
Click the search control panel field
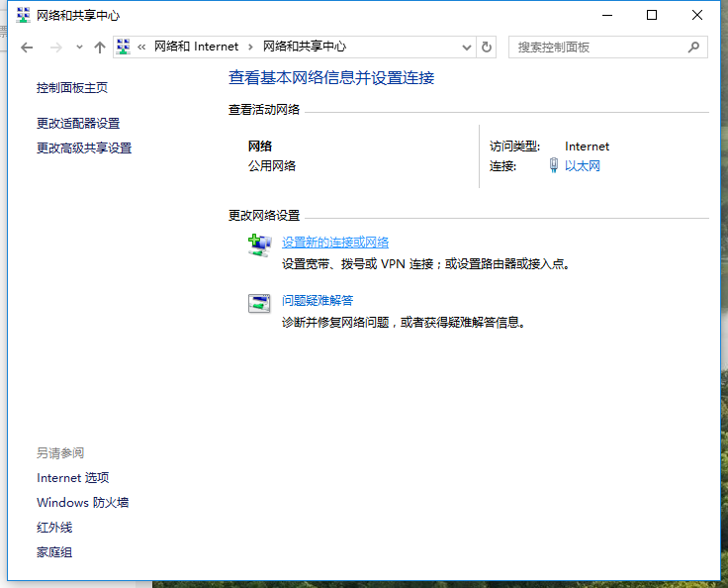597,47
